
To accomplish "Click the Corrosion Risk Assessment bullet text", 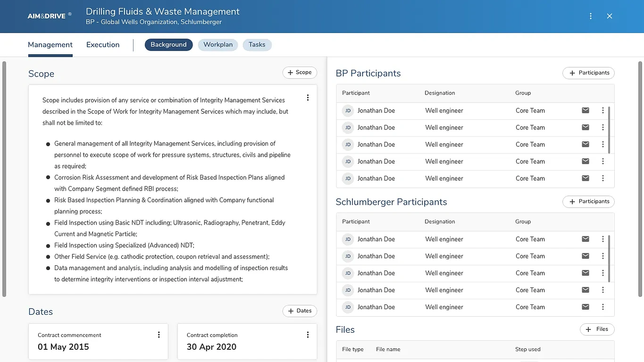I will coord(169,183).
